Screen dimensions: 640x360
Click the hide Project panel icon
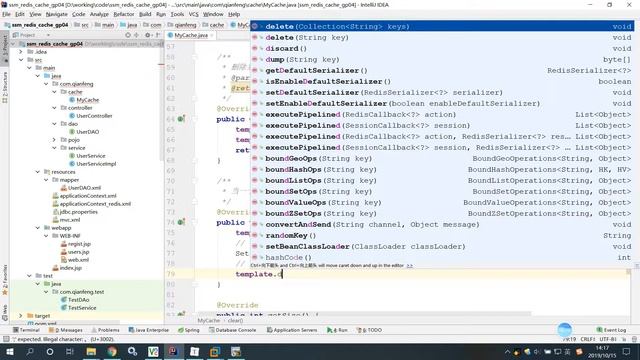tap(158, 35)
